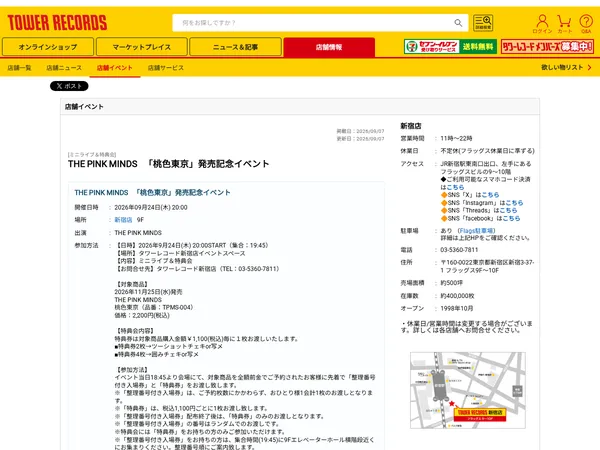Click the Tower Records logo
Viewport: 600px width, 450px height.
pyautogui.click(x=57, y=23)
